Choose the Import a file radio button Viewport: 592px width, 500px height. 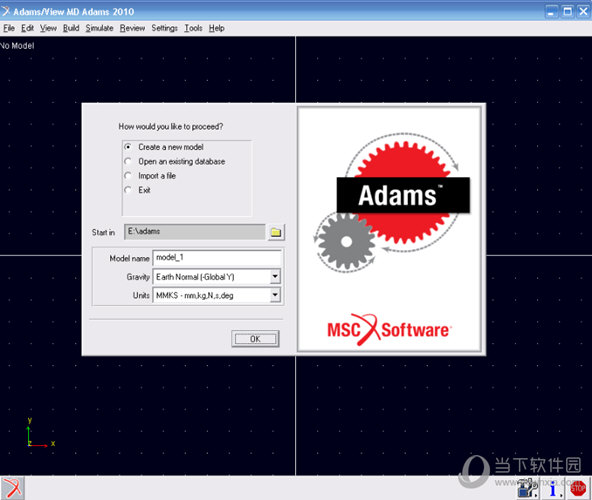[x=128, y=176]
